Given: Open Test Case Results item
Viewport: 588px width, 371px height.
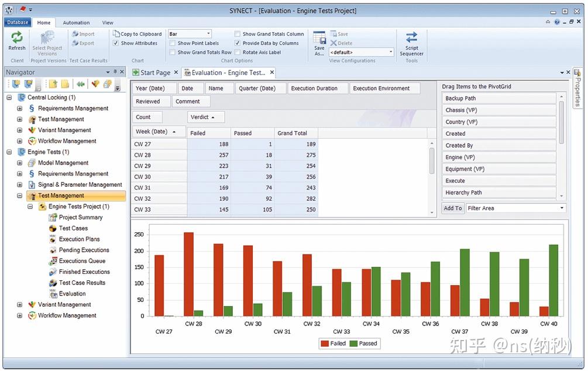Looking at the screenshot, I should pyautogui.click(x=82, y=283).
